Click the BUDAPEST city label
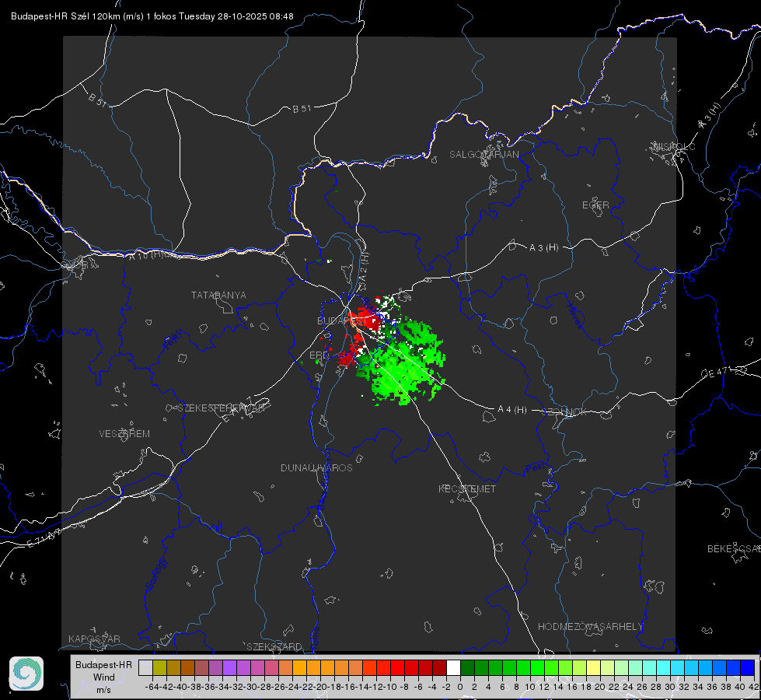 (x=341, y=320)
